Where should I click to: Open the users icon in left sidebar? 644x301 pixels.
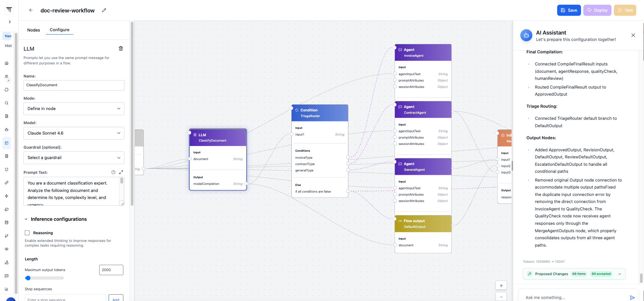click(x=6, y=77)
